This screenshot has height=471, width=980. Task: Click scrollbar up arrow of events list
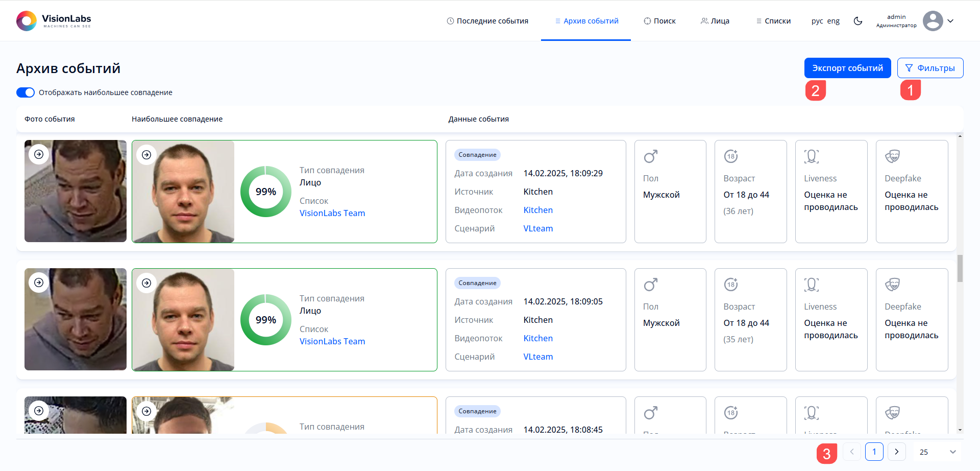point(960,136)
